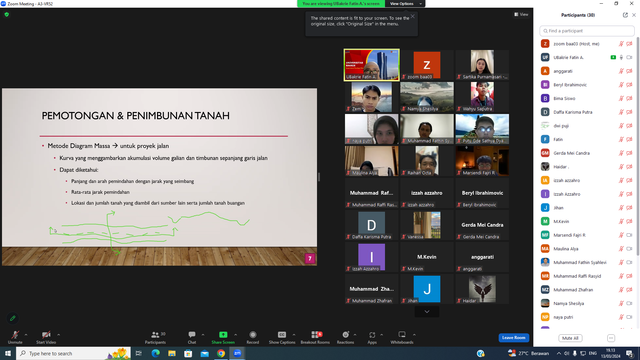The width and height of the screenshot is (640, 360).
Task: Expand share options arrow next to Share Screen
Action: pyautogui.click(x=236, y=335)
